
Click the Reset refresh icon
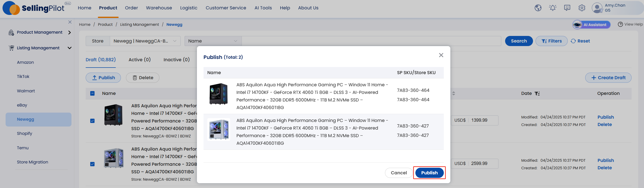(573, 41)
